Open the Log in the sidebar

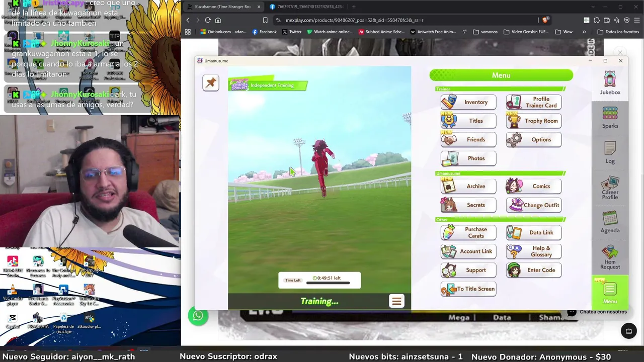tap(610, 153)
